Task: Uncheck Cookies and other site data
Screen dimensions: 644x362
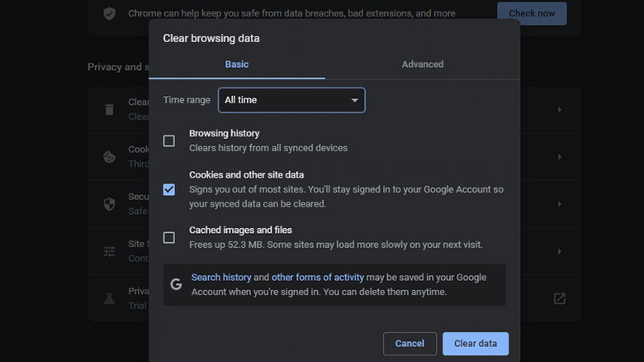Action: (x=169, y=189)
